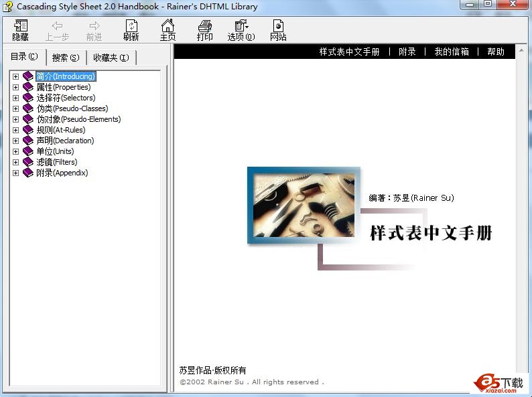Expand the 滤镜(Filters) tree node
The image size is (532, 397).
pos(15,163)
